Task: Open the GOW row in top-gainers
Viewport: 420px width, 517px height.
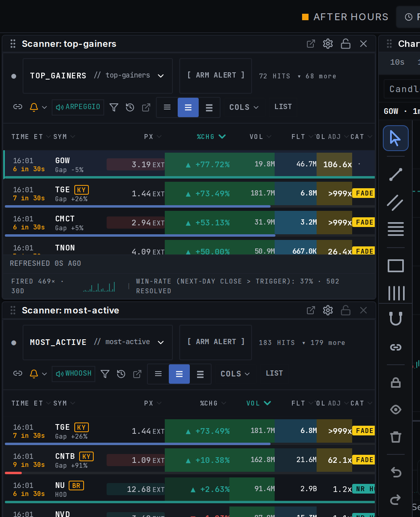Action: pyautogui.click(x=189, y=164)
